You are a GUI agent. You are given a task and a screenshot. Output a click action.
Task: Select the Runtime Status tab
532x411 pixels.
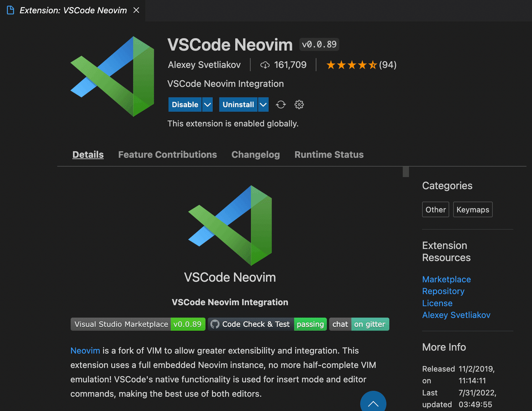pyautogui.click(x=329, y=155)
